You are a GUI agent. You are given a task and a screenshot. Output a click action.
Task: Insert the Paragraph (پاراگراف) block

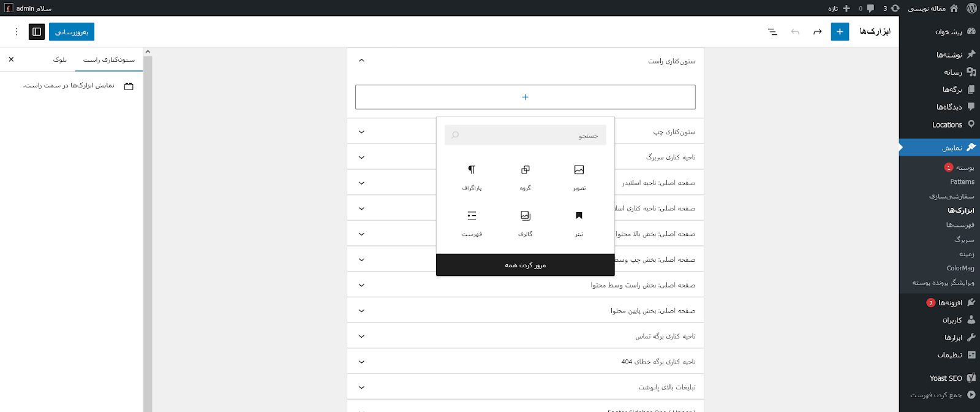tap(472, 178)
